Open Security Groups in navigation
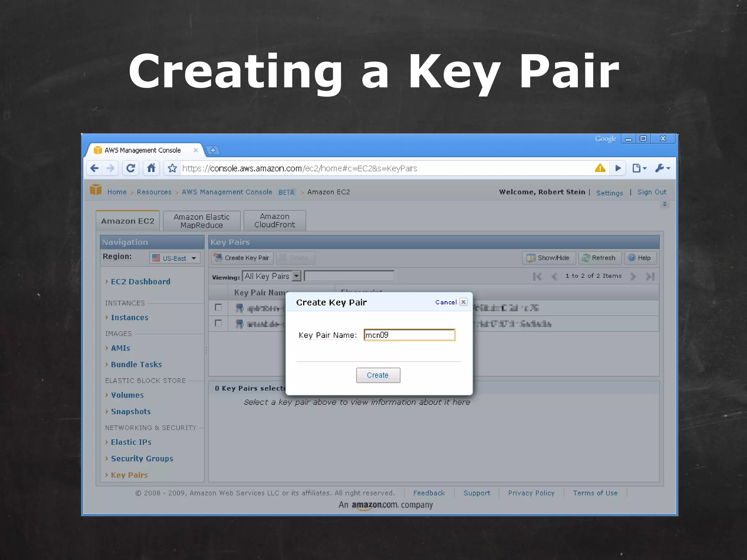Viewport: 747px width, 560px height. 142,459
